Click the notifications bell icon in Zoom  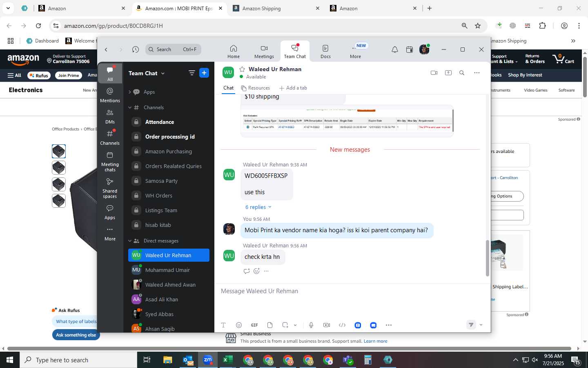coord(394,49)
